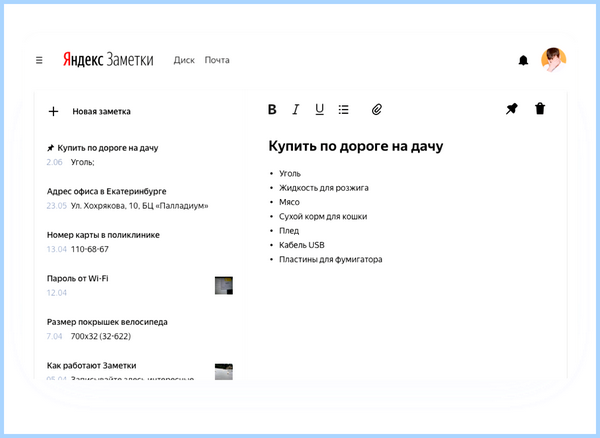Insert a bulleted list
Image resolution: width=600 pixels, height=438 pixels.
pos(344,109)
